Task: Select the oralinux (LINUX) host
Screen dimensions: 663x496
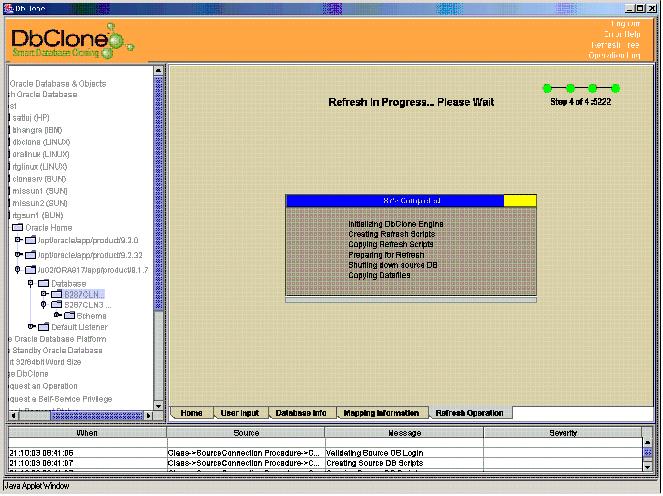Action: click(x=41, y=154)
